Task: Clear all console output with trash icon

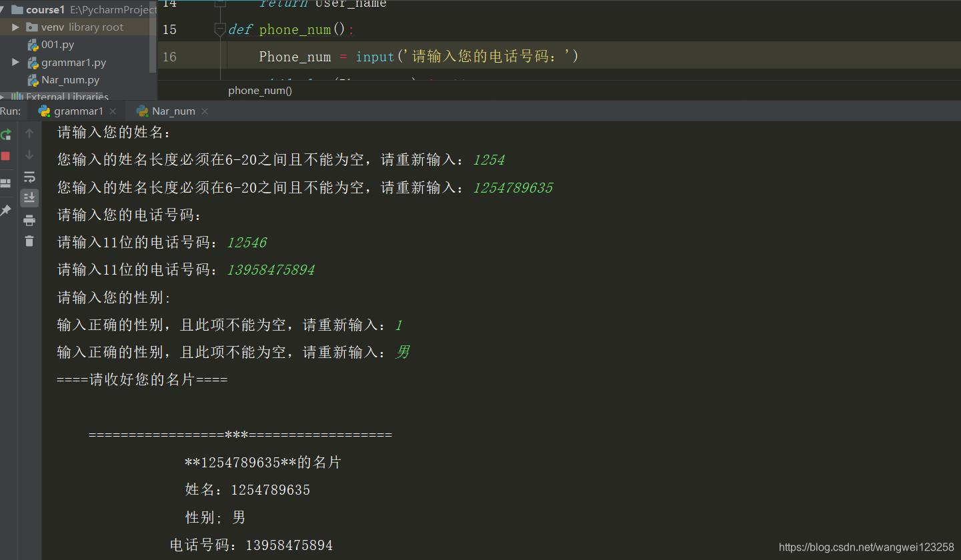Action: (x=29, y=241)
